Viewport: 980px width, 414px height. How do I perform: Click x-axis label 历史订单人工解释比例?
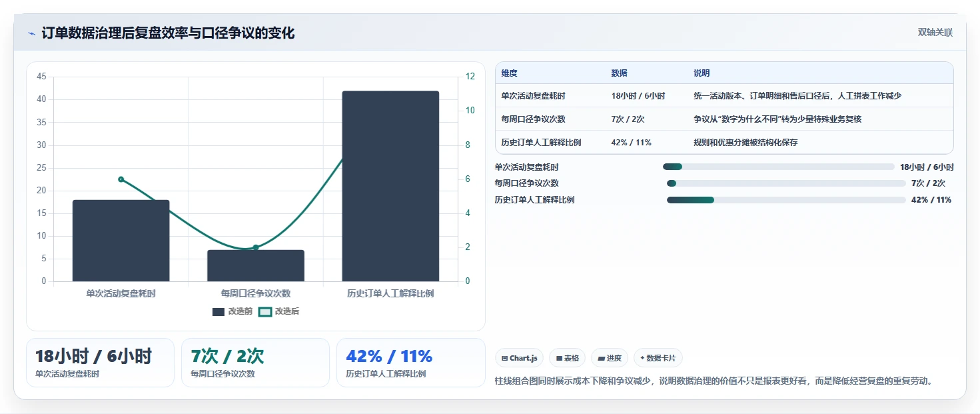pos(390,293)
